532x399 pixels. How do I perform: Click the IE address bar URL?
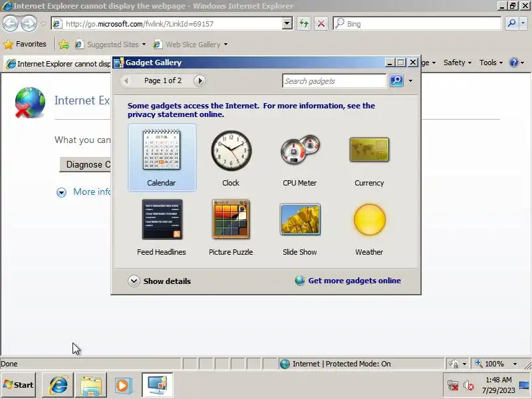pyautogui.click(x=140, y=24)
